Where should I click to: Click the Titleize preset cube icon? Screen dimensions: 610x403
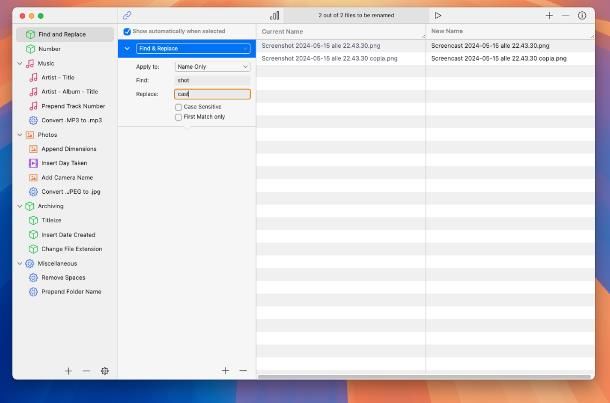pyautogui.click(x=33, y=220)
